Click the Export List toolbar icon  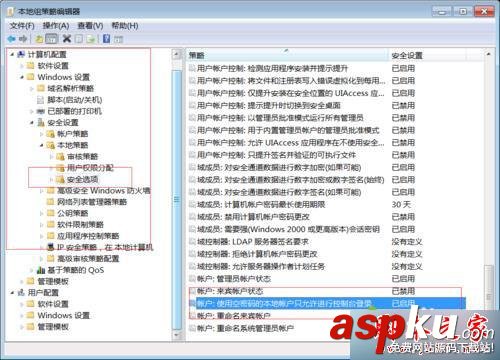[91, 39]
